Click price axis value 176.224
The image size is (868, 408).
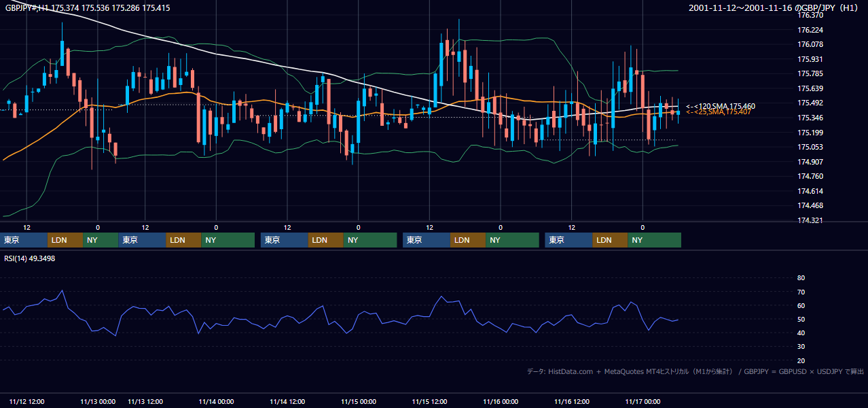click(x=810, y=30)
